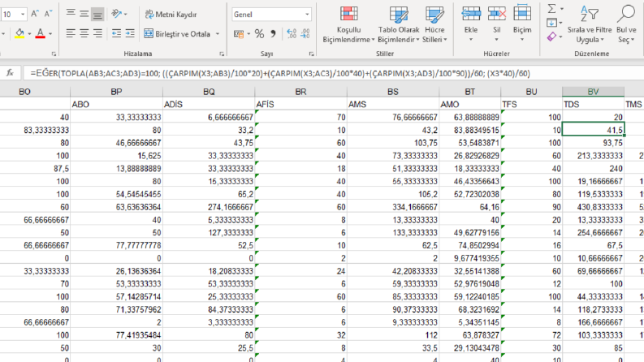Image resolution: width=644 pixels, height=362 pixels.
Task: Select cell with value 41,5
Action: click(593, 130)
